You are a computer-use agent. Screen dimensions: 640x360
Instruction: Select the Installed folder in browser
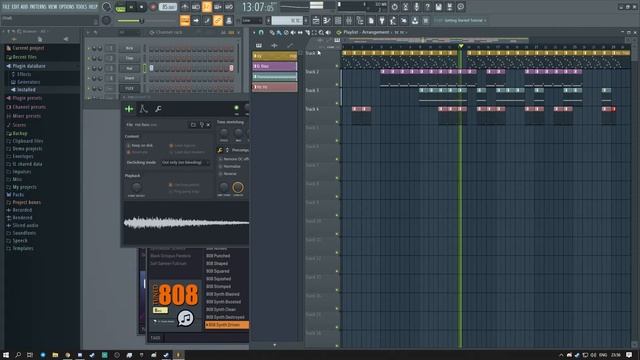[x=26, y=90]
